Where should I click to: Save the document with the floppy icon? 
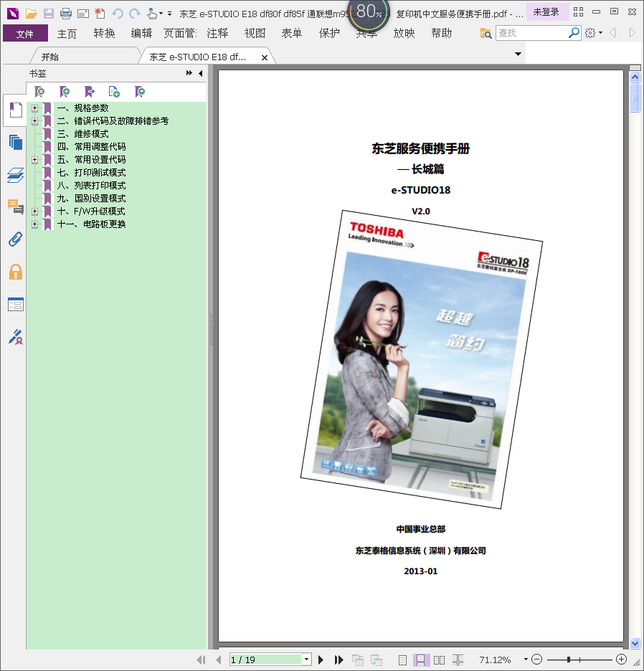[48, 14]
